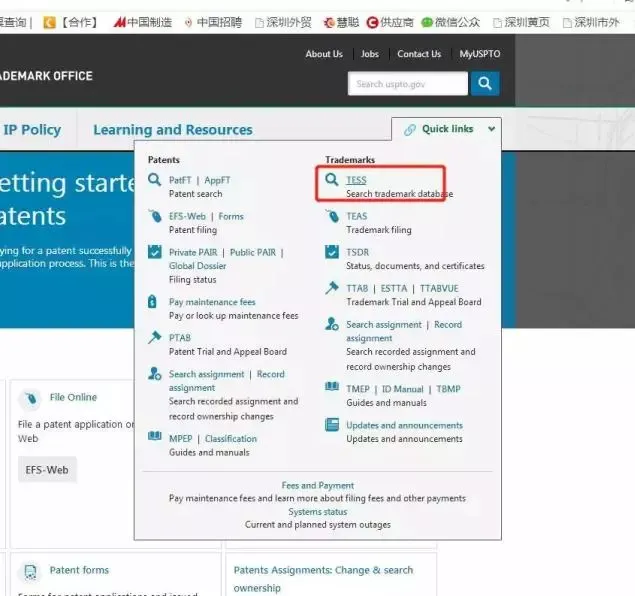Open the Global Dossier link
Image resolution: width=635 pixels, height=596 pixels.
(x=198, y=266)
